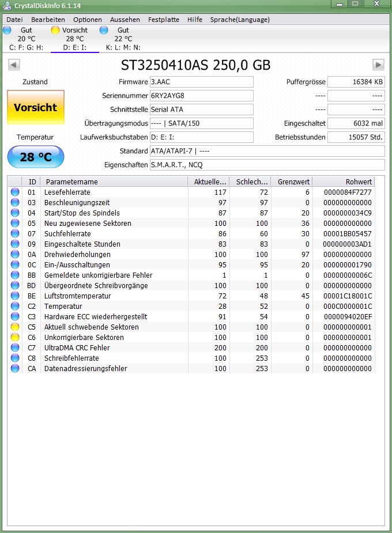Click blue status icon for Neu zugewiesene Sektoren
The width and height of the screenshot is (392, 533).
(x=15, y=224)
